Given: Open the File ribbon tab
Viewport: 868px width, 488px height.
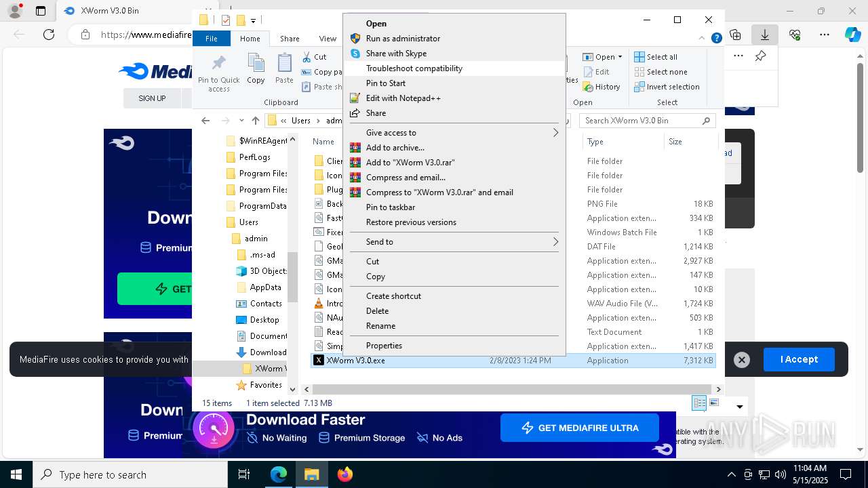Looking at the screenshot, I should (x=212, y=39).
